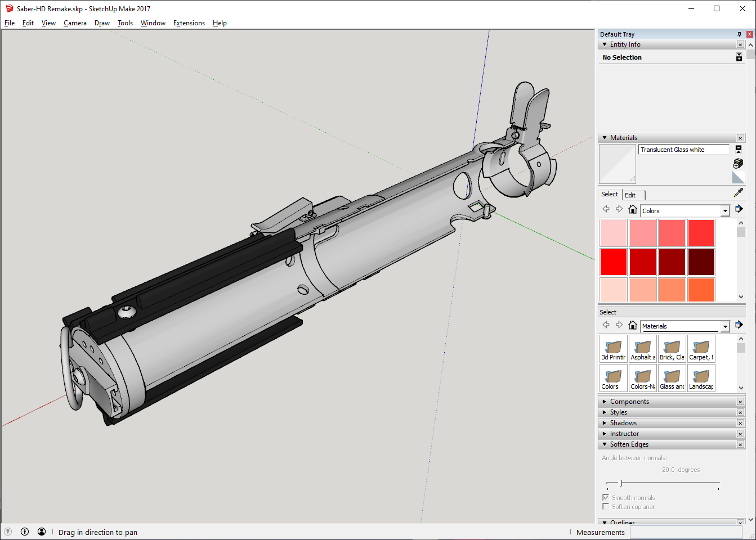Select the lightest pink color swatch

click(614, 233)
